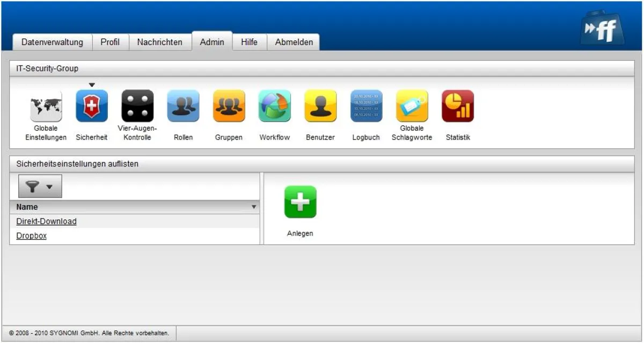Click the green Anlegen plus icon
The width and height of the screenshot is (644, 343).
(300, 202)
